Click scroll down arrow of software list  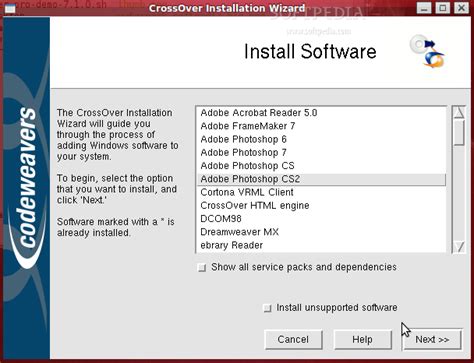459,247
